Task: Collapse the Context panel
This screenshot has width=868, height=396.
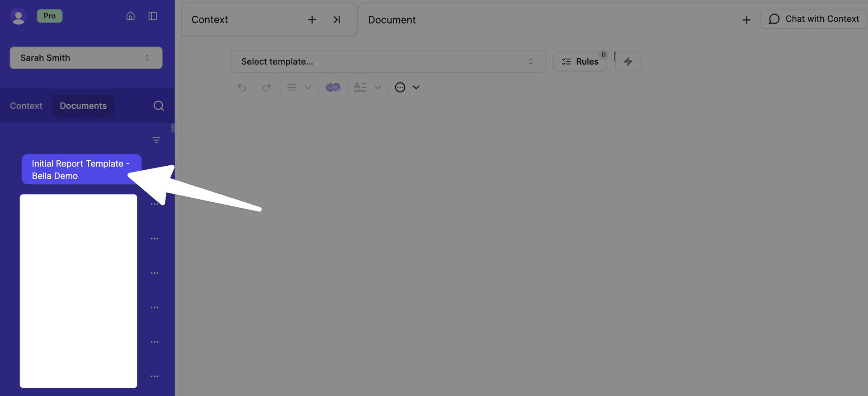Action: coord(337,20)
